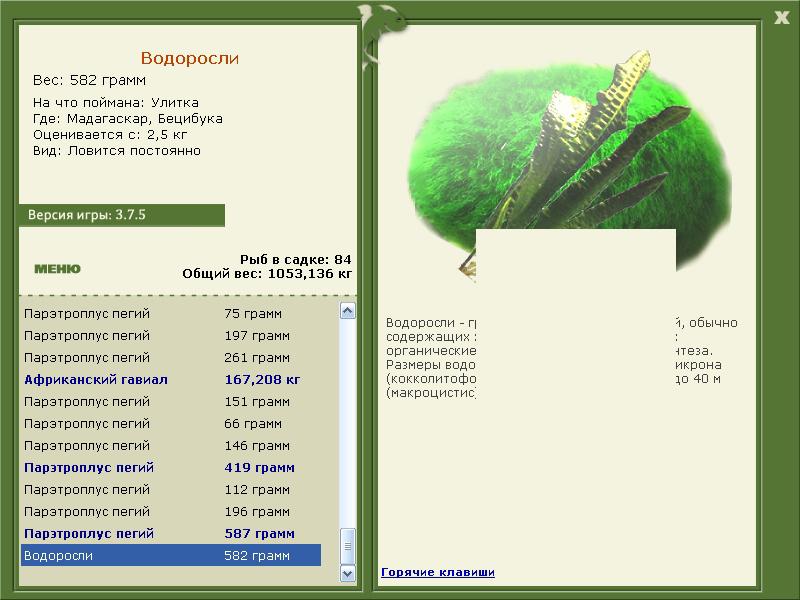
Task: Click the scrollbar down arrow
Action: (x=347, y=573)
